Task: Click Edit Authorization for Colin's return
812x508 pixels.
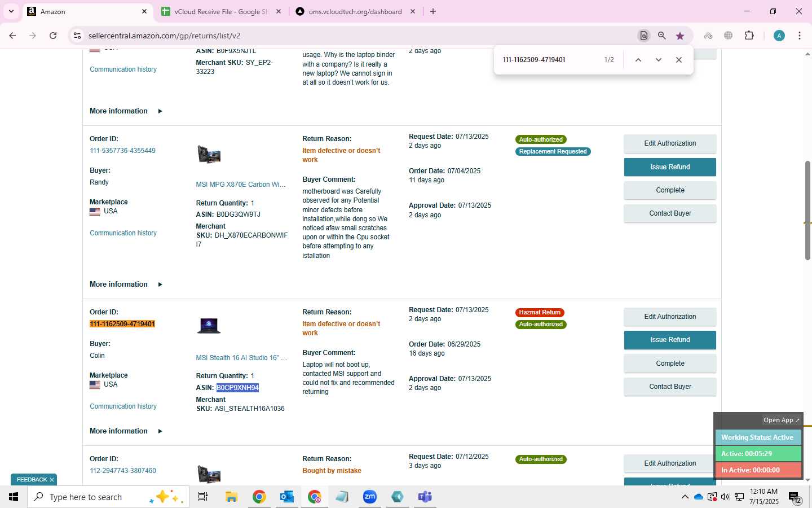Action: pos(670,317)
